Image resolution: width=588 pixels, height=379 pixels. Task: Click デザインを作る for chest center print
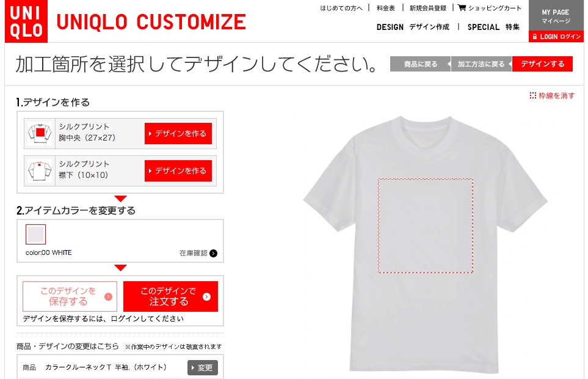178,133
